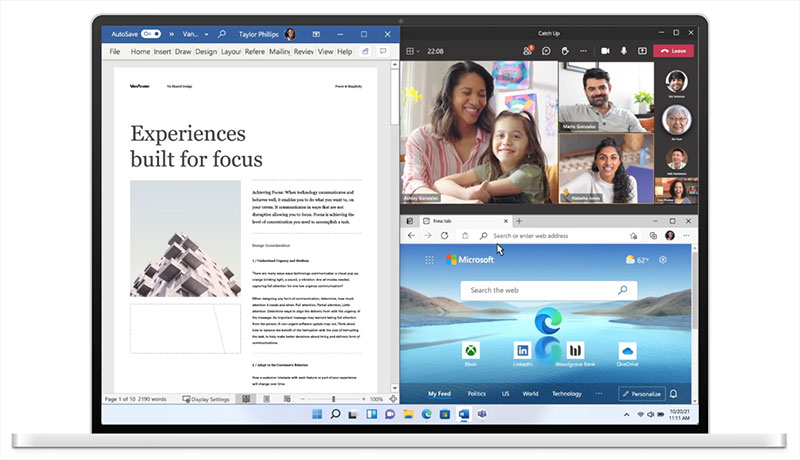Open the Xbox quick link tile
The width and height of the screenshot is (800, 460).
pos(471,351)
